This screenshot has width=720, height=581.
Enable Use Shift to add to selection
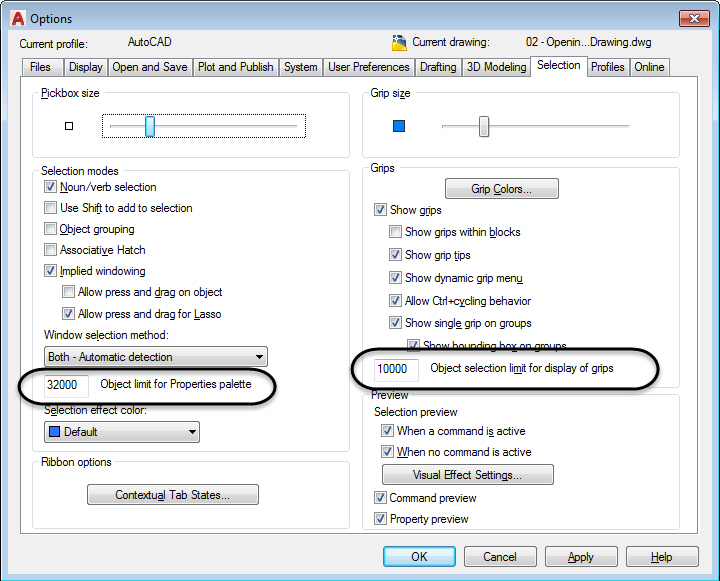point(50,208)
